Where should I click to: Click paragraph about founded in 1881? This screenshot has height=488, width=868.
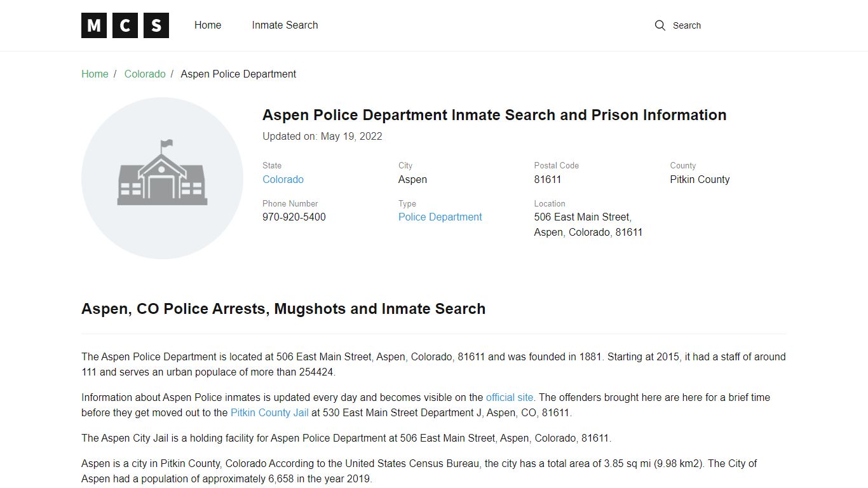click(433, 364)
